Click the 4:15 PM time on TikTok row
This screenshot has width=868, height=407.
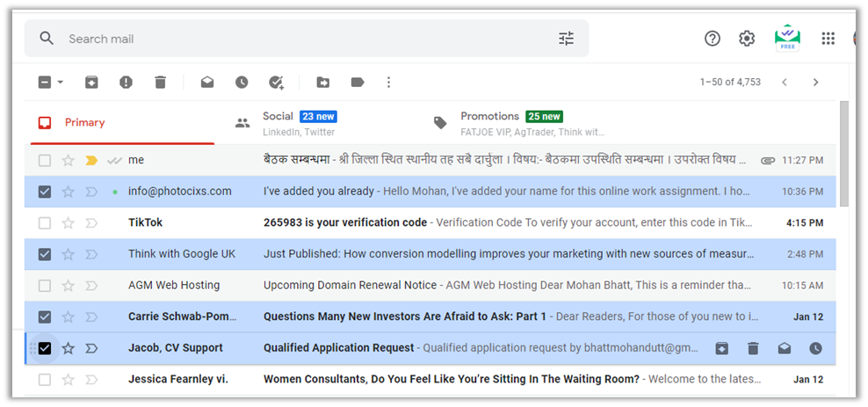pos(805,223)
